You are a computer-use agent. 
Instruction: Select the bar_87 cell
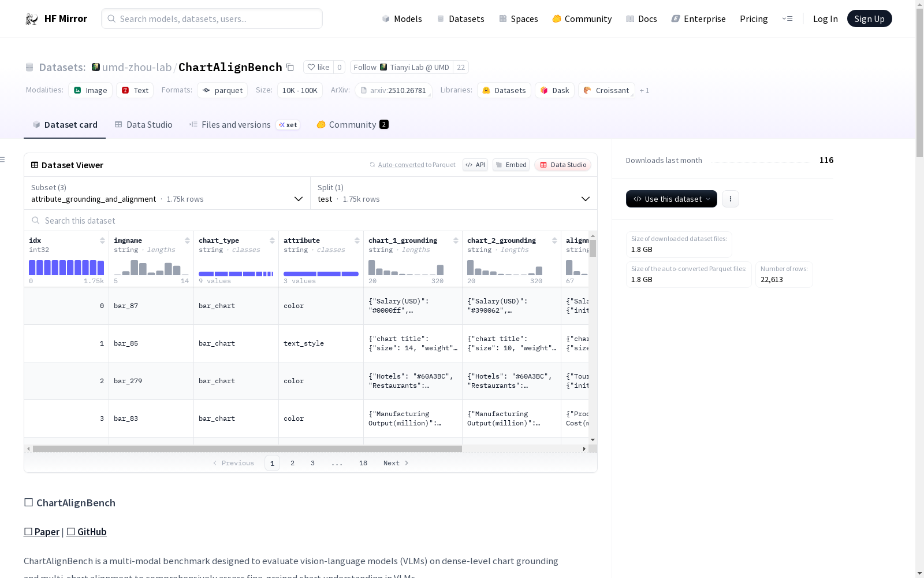click(151, 306)
